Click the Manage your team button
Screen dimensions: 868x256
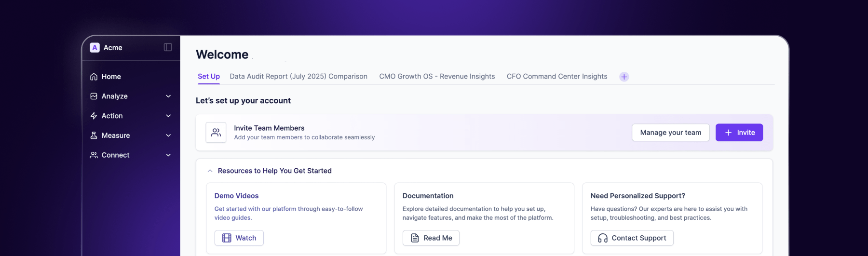click(670, 133)
